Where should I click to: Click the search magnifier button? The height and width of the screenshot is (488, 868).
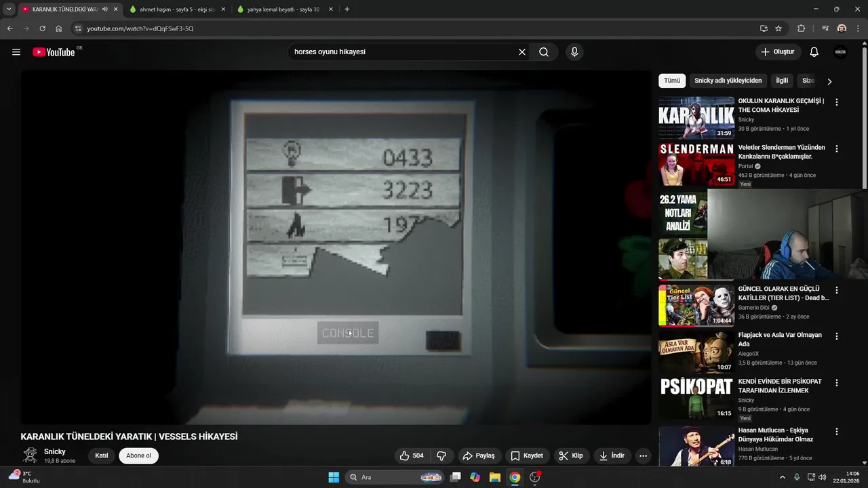(x=544, y=52)
